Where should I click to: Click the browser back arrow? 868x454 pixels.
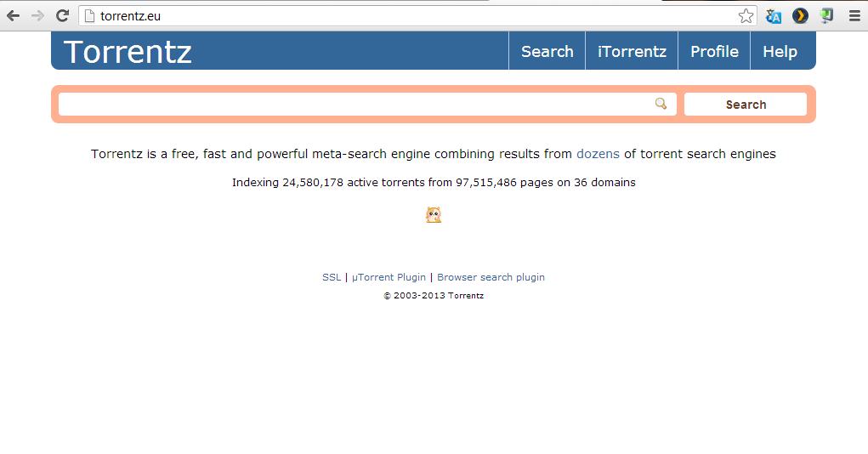click(14, 16)
